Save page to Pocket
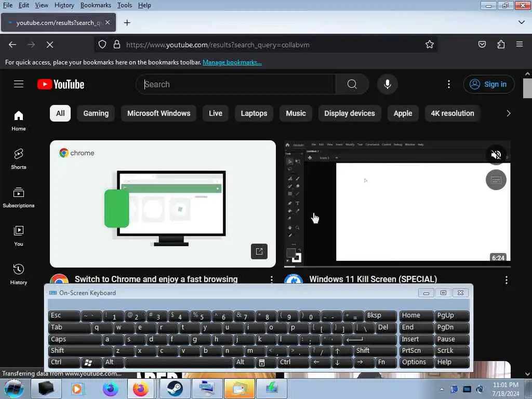 (x=482, y=45)
